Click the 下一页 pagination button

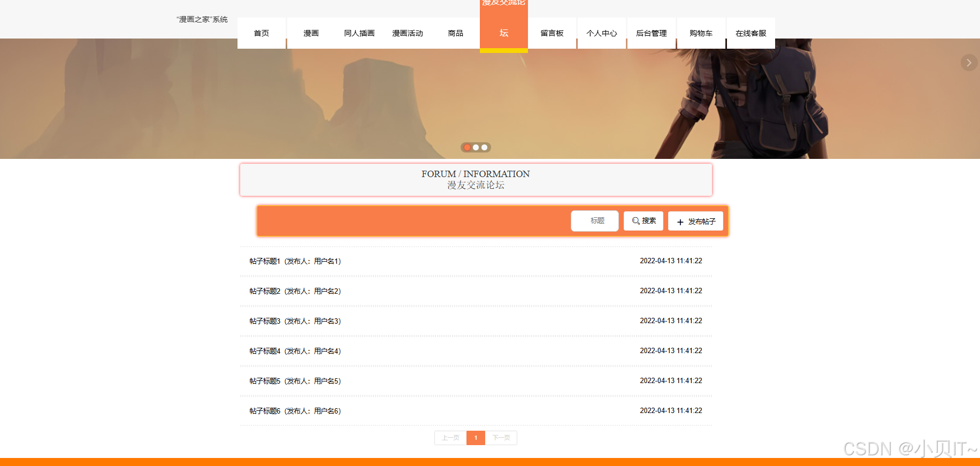click(x=501, y=438)
